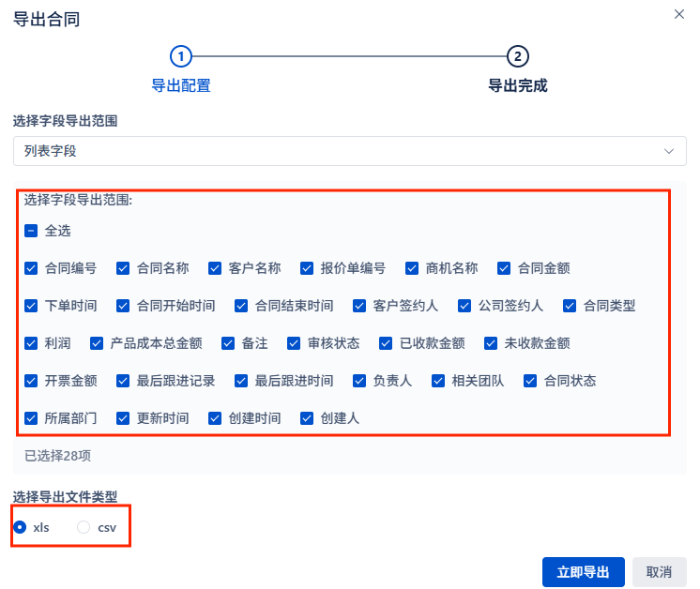The image size is (700, 589).
Task: Uncheck the 已收款金额 checkbox
Action: click(x=386, y=343)
